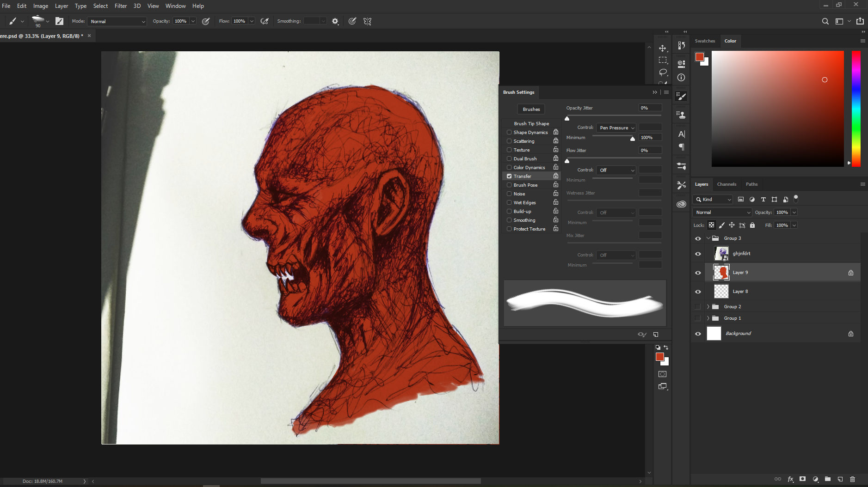This screenshot has height=487, width=868.
Task: Open the Creative Cloud Libraries icon
Action: [x=681, y=204]
